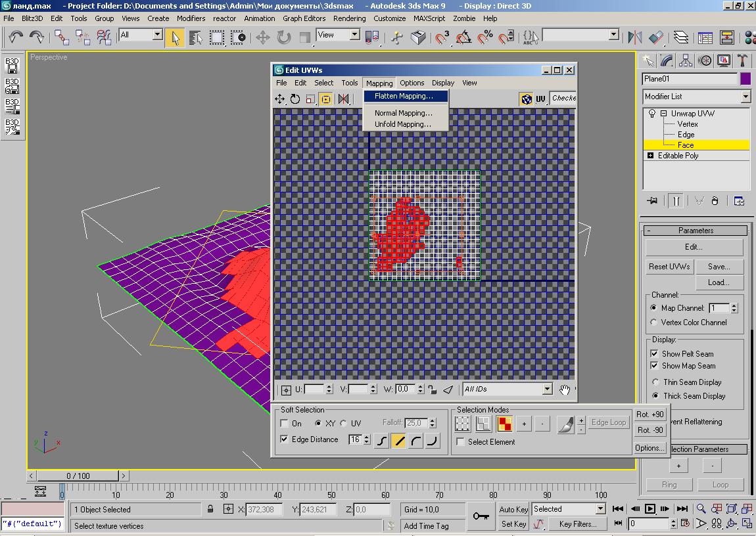
Task: Toggle the Select Element checkbox
Action: [461, 442]
